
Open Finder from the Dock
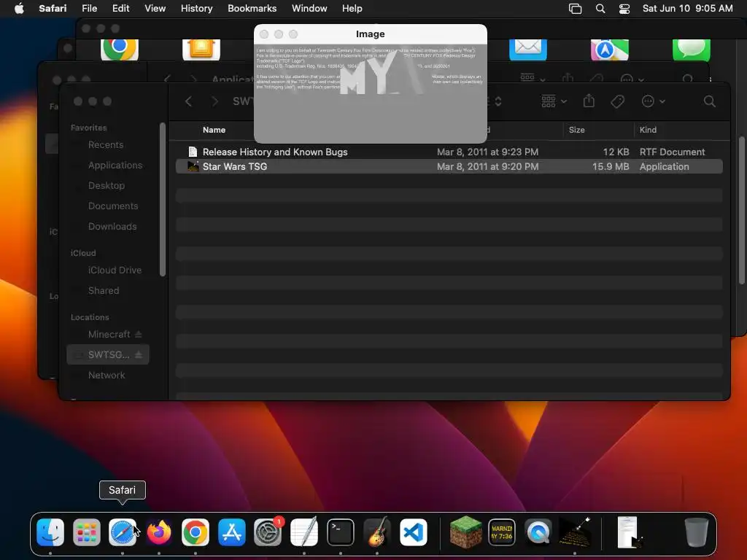tap(50, 532)
